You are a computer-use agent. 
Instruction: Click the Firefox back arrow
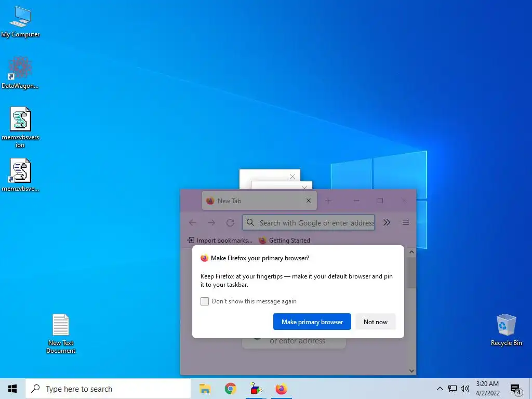click(192, 222)
